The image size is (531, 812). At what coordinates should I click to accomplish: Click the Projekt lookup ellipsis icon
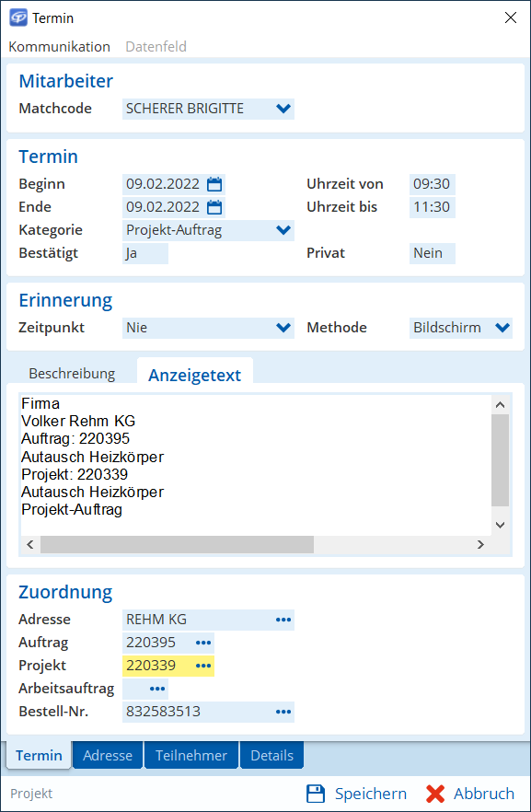tap(203, 666)
